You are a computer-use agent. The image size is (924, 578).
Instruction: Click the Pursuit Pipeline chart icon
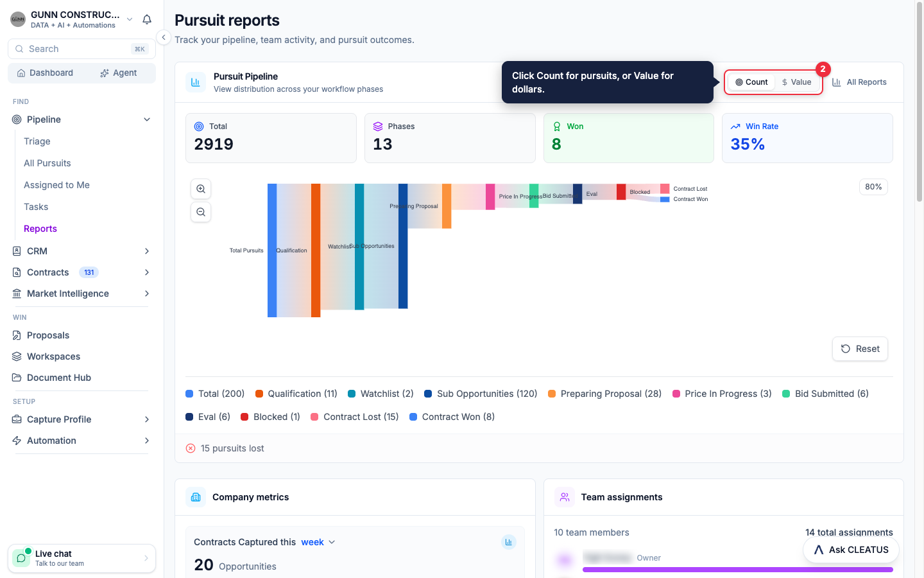point(196,82)
